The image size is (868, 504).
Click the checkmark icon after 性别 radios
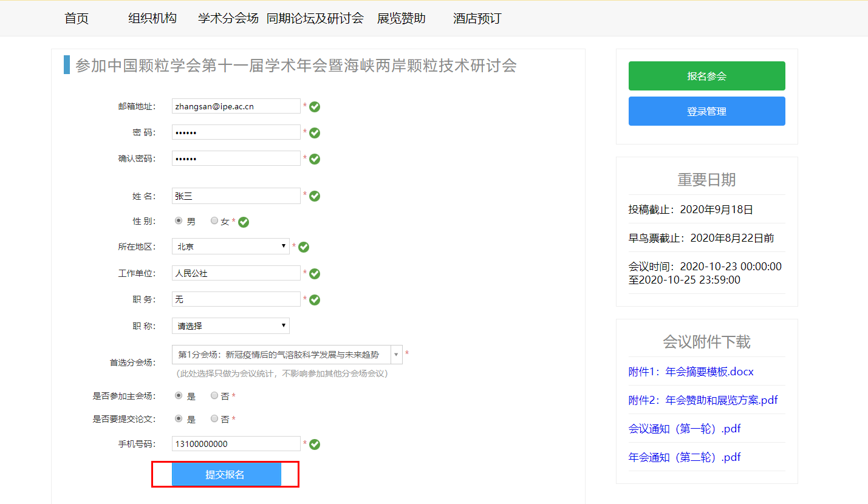[243, 222]
